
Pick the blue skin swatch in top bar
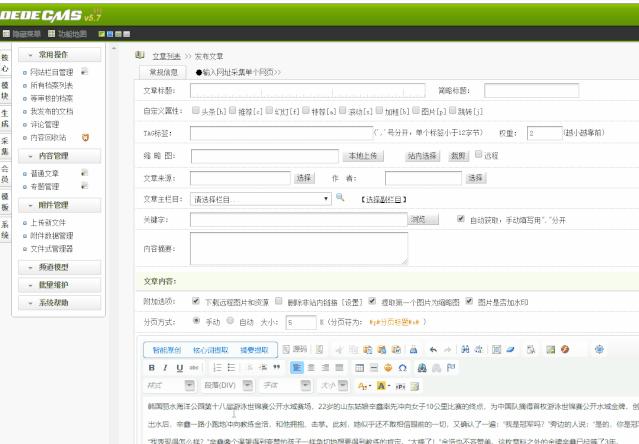click(x=110, y=34)
